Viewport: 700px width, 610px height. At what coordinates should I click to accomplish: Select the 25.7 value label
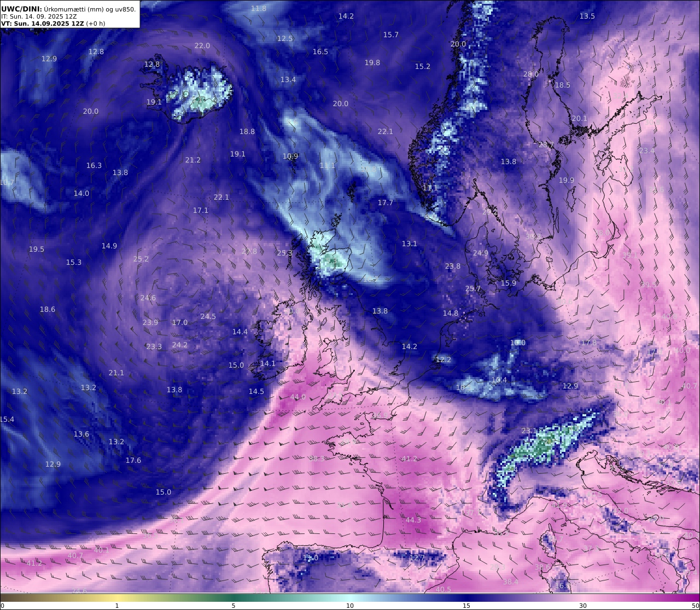[473, 288]
